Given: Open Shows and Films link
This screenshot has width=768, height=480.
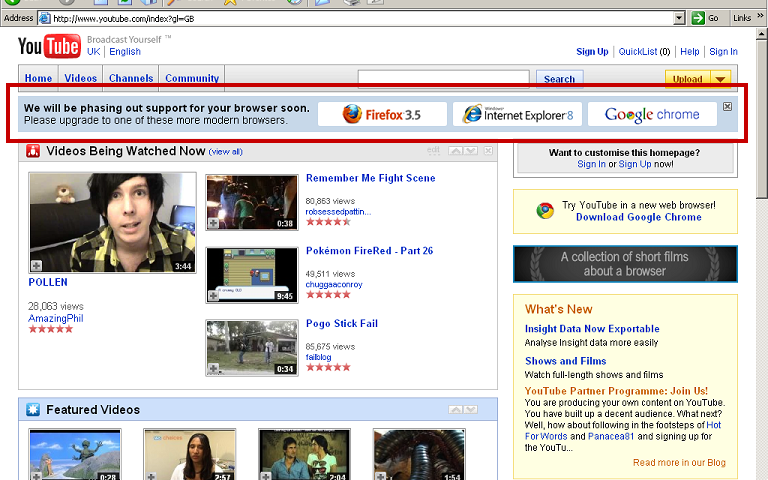Looking at the screenshot, I should tap(566, 361).
